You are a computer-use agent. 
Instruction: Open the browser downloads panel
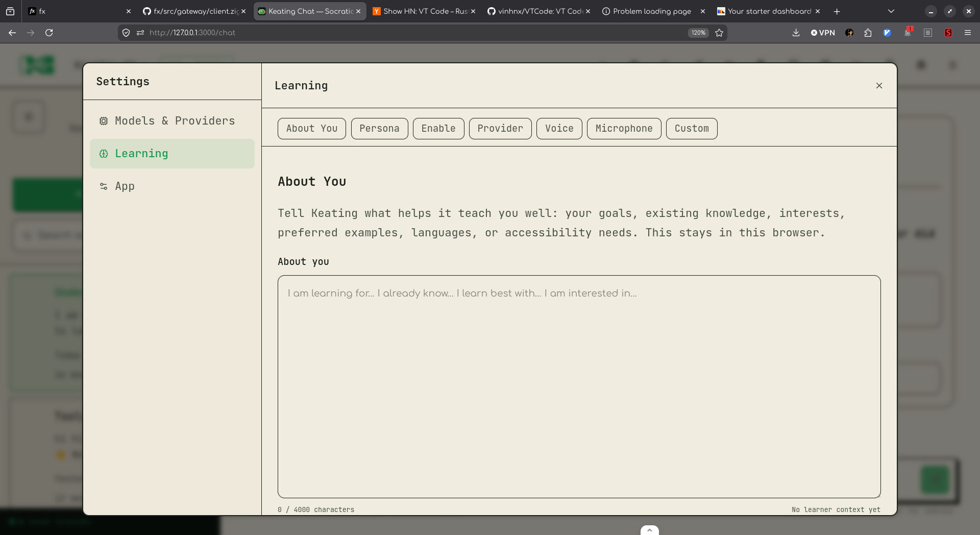coord(796,33)
